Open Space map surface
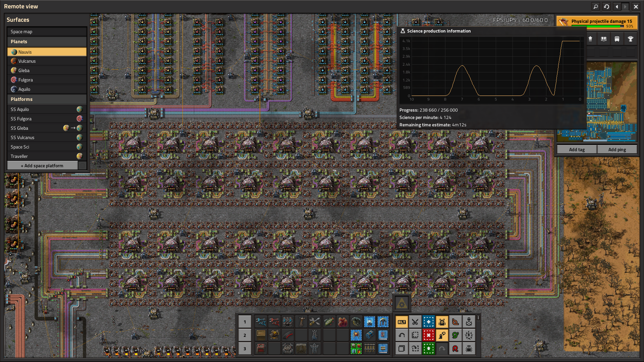 pos(47,32)
